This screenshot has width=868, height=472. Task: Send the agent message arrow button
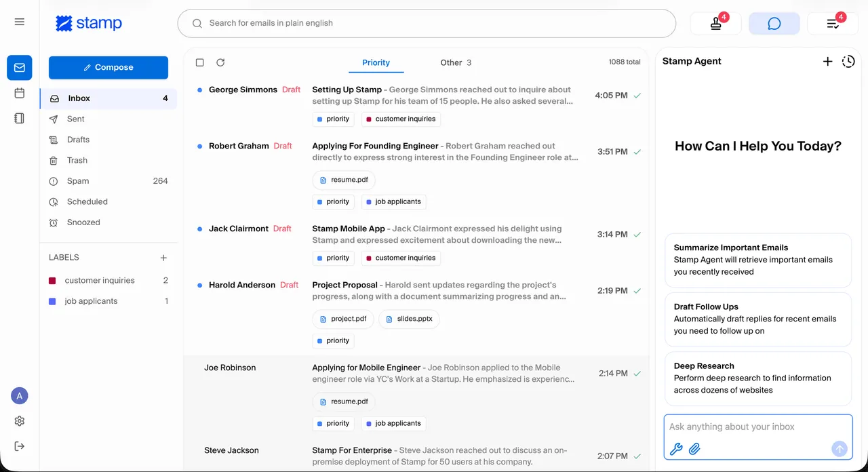click(x=840, y=448)
